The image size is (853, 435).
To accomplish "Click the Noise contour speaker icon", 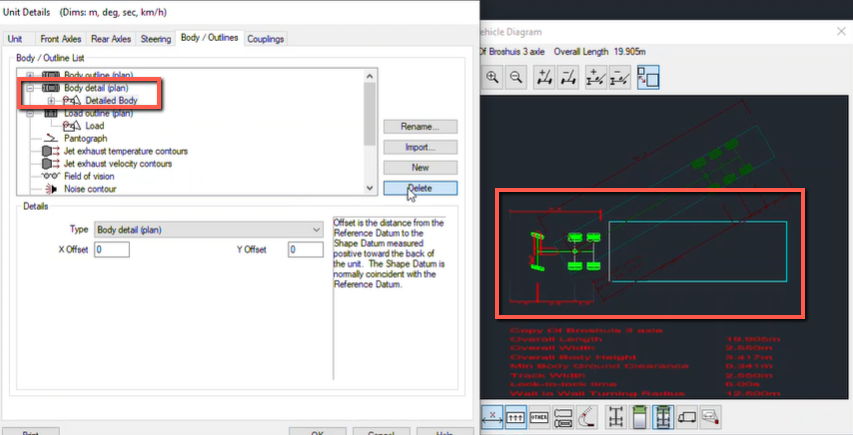I will pyautogui.click(x=51, y=189).
